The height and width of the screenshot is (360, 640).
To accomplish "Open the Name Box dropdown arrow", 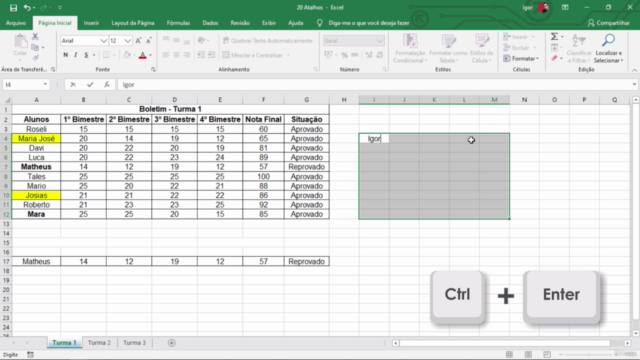I will click(x=45, y=84).
